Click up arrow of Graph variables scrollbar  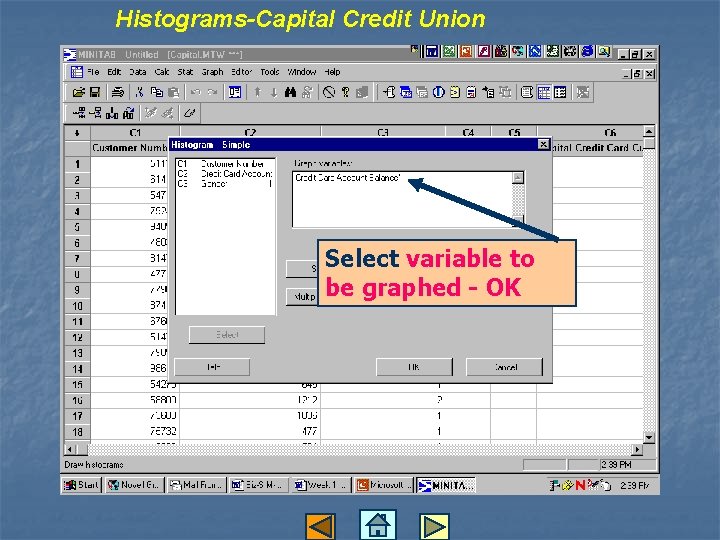[518, 178]
